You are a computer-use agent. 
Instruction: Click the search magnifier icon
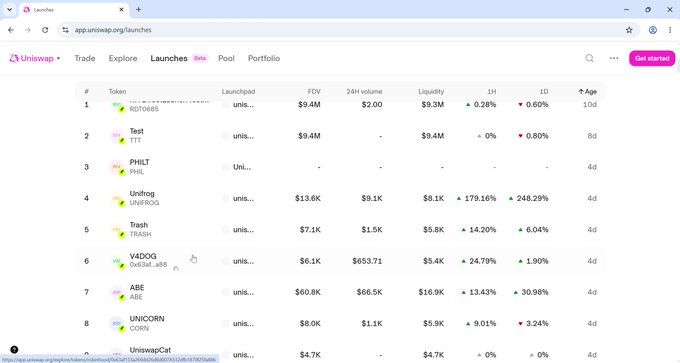click(589, 58)
